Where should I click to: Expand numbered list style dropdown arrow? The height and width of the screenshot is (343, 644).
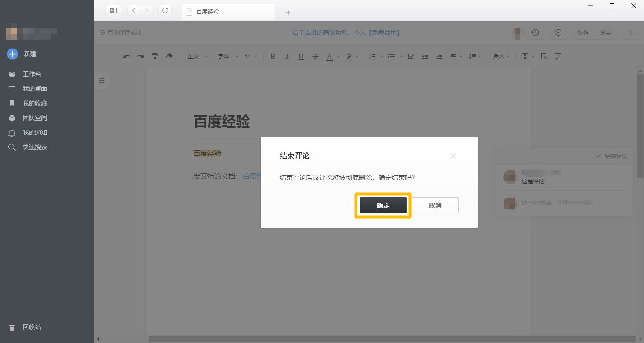[x=381, y=57]
